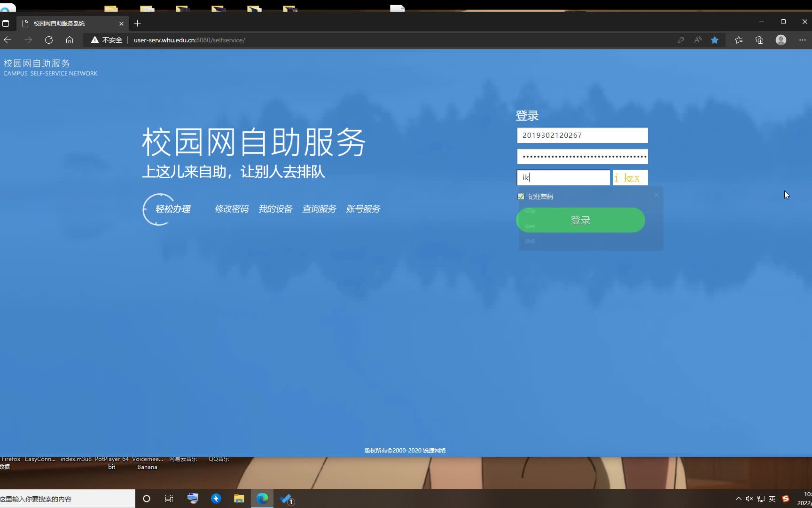Open PotPlayer 64 bit desktop shortcut
Viewport: 812px width, 508px height.
112,463
